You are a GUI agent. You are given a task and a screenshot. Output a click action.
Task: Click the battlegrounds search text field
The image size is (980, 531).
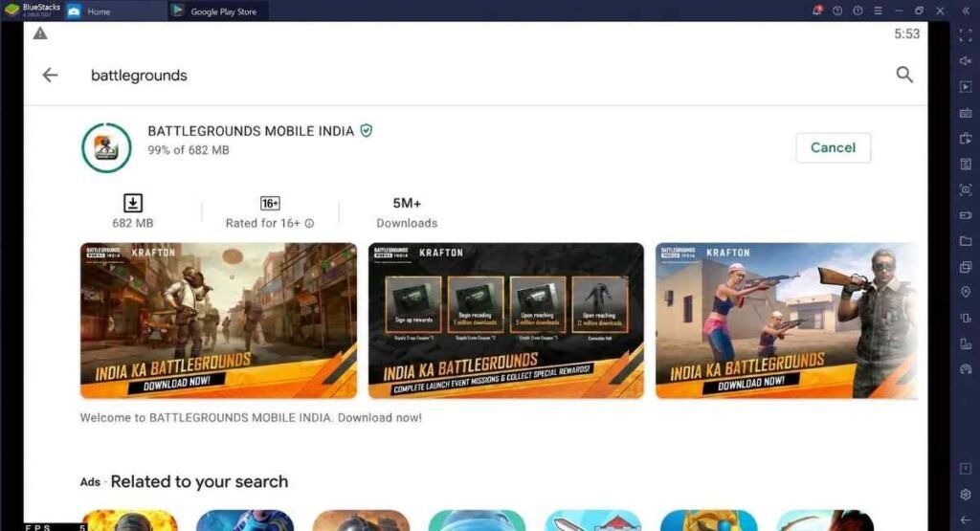[139, 75]
